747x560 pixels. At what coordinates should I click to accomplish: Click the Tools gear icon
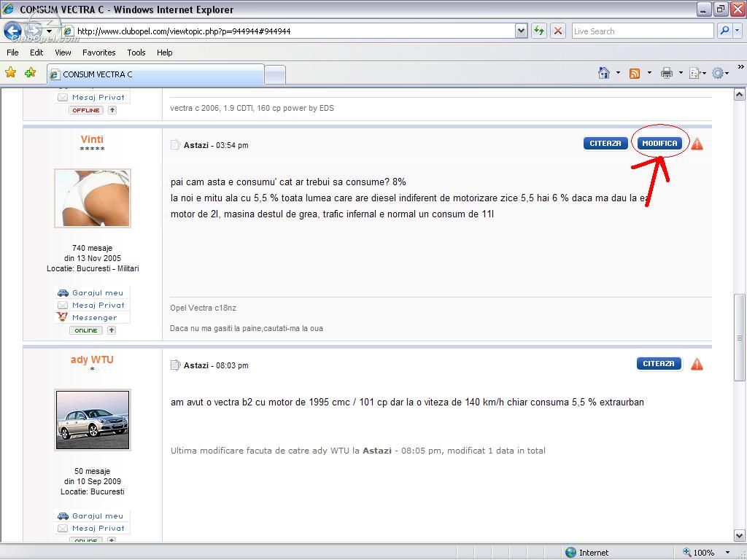[x=718, y=73]
